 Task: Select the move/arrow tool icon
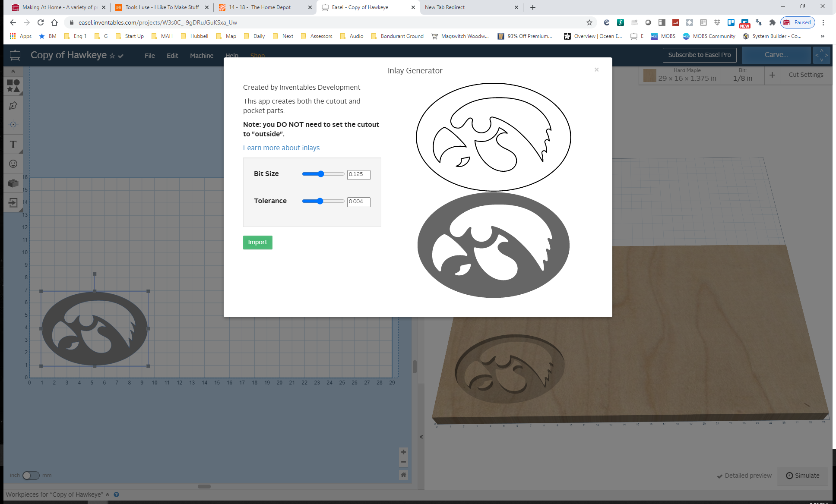click(x=13, y=71)
